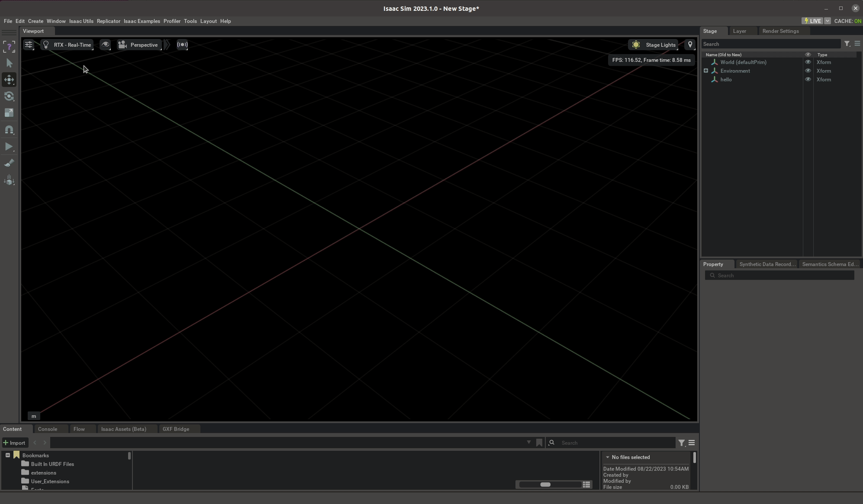Image resolution: width=863 pixels, height=504 pixels.
Task: Activate the Move gizmo tool
Action: pos(9,80)
